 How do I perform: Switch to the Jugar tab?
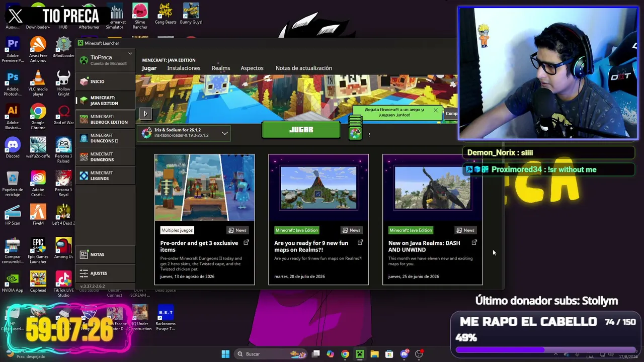pos(149,68)
